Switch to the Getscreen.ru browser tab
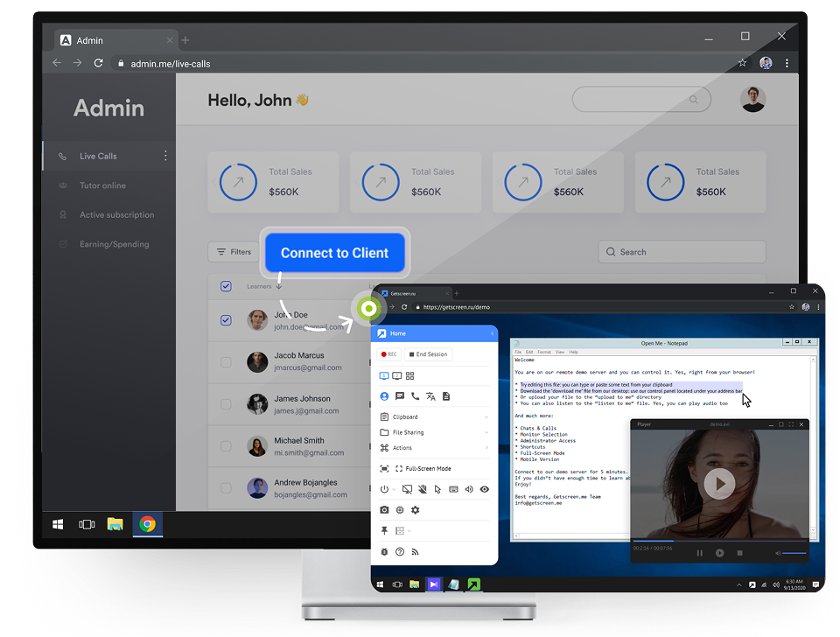 click(415, 293)
